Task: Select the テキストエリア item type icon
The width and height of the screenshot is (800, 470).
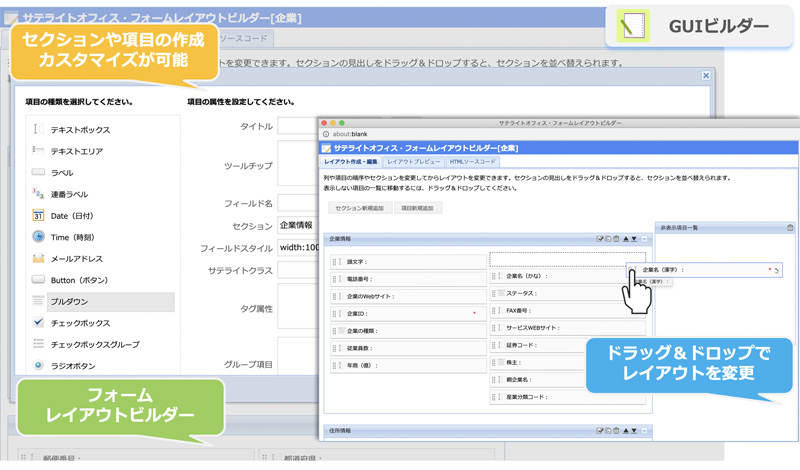Action: click(x=38, y=150)
